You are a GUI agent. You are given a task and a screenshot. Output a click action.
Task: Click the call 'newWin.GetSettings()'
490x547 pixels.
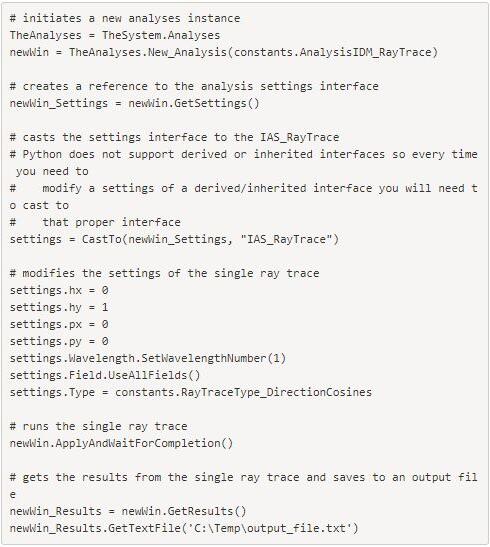pos(194,104)
